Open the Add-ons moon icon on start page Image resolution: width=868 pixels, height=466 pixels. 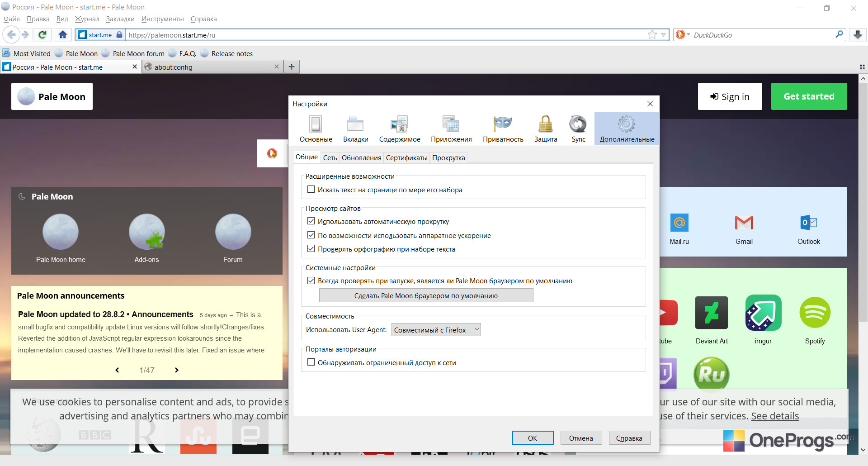coord(146,232)
